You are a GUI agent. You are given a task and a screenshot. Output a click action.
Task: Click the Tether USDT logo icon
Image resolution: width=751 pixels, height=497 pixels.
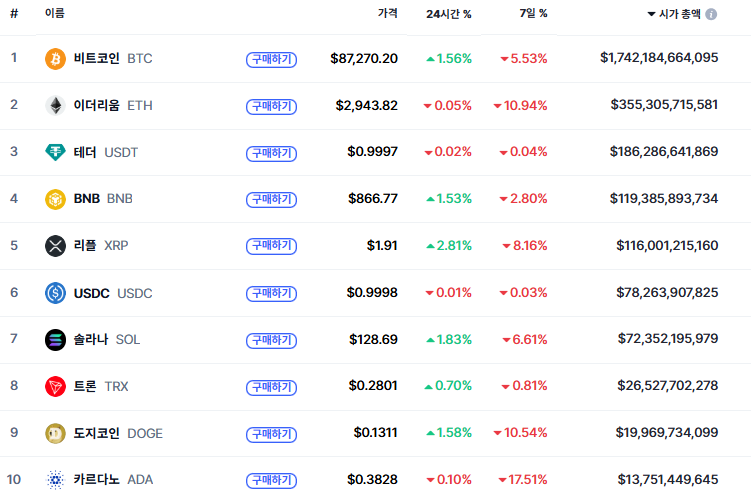click(x=55, y=152)
